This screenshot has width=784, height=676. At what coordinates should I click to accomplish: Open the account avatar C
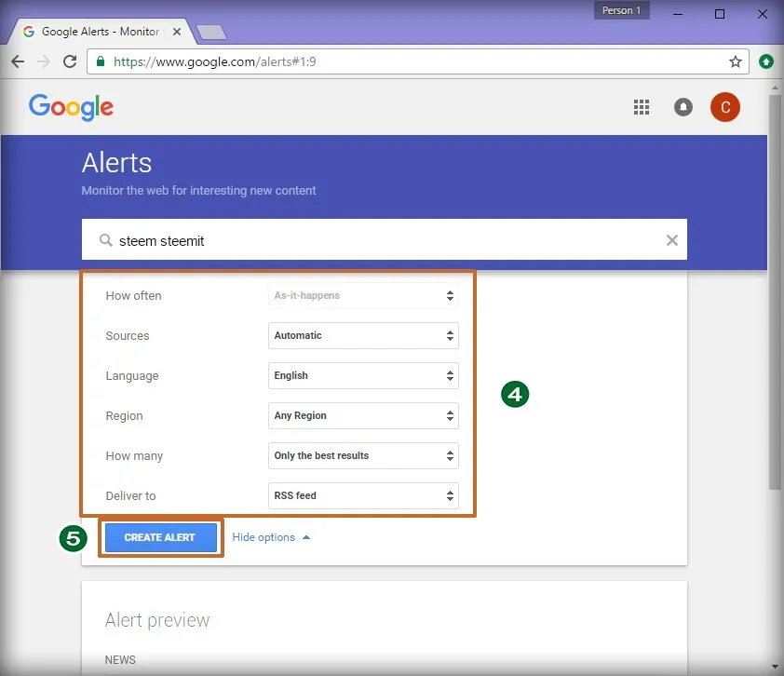pos(725,107)
